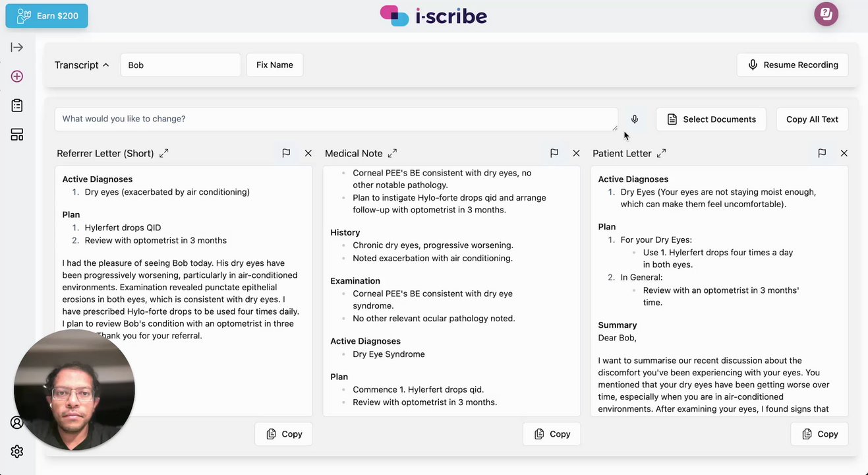Expand the left sidebar with arrow icon
Image resolution: width=868 pixels, height=475 pixels.
point(17,47)
